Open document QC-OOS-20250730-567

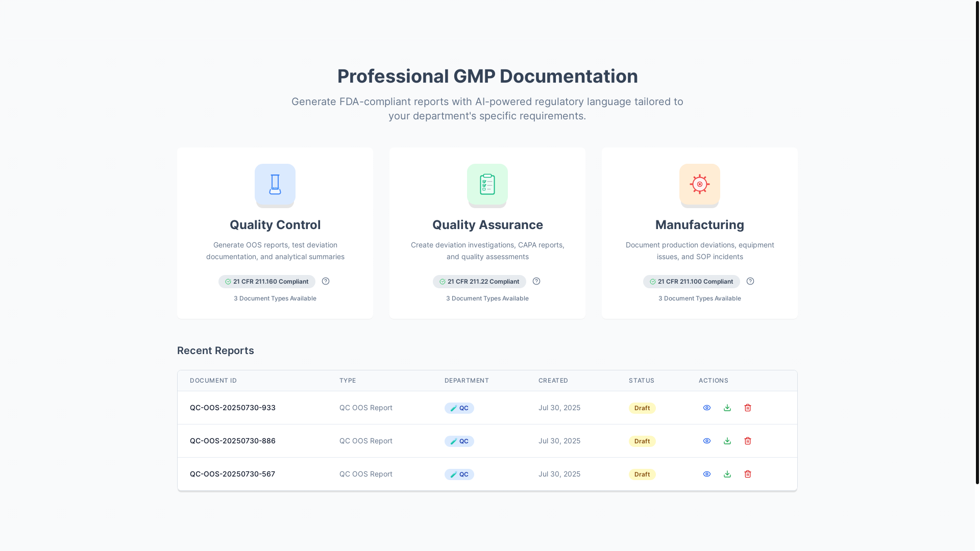click(x=232, y=474)
